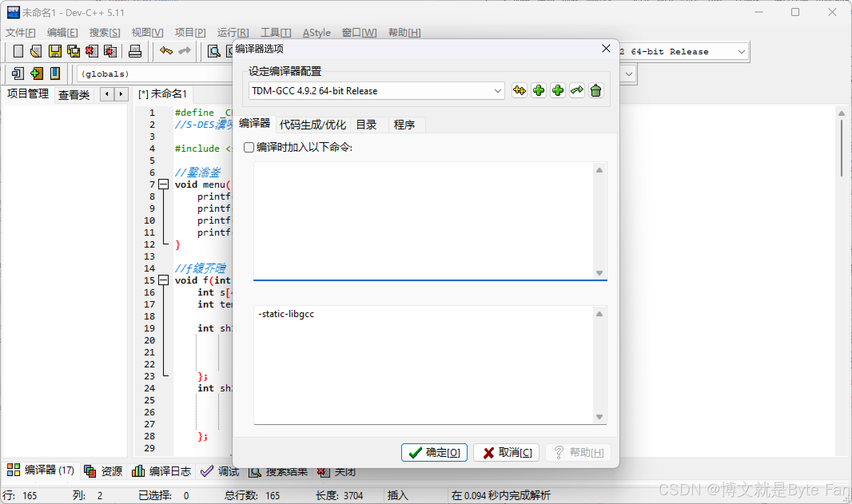Click the yellow floppy disk save icon
The image size is (852, 504).
click(55, 51)
